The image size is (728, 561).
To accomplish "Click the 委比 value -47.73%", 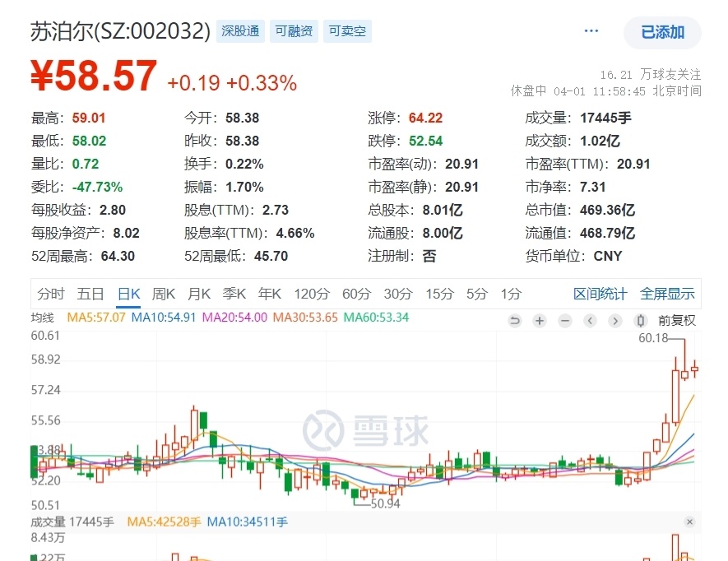I will coord(98,188).
